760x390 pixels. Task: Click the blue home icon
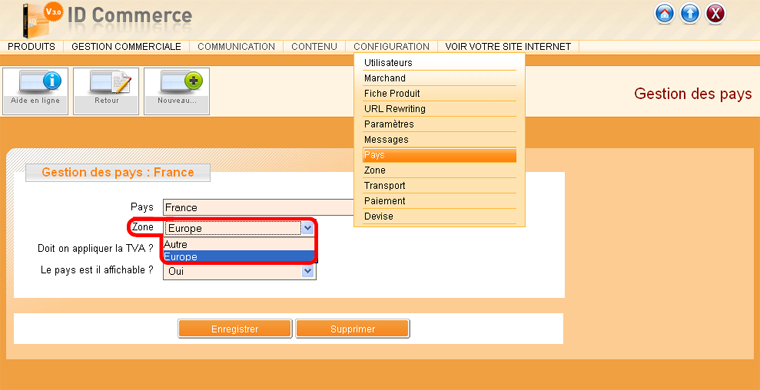pos(665,14)
